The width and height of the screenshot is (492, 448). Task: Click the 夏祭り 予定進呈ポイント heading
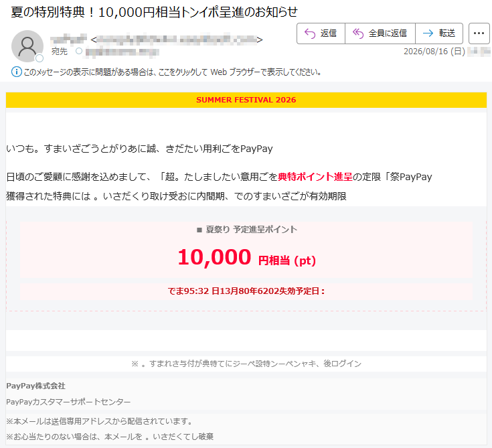pyautogui.click(x=246, y=230)
